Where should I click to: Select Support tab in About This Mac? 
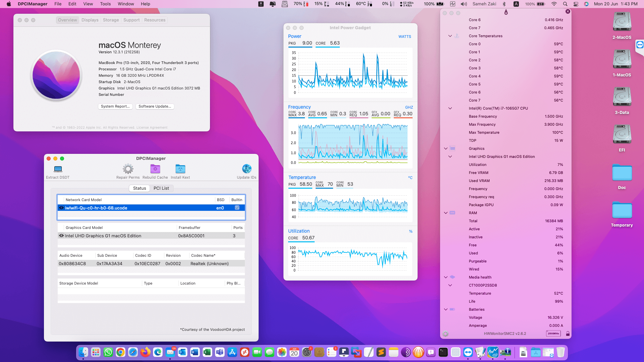[x=131, y=20]
